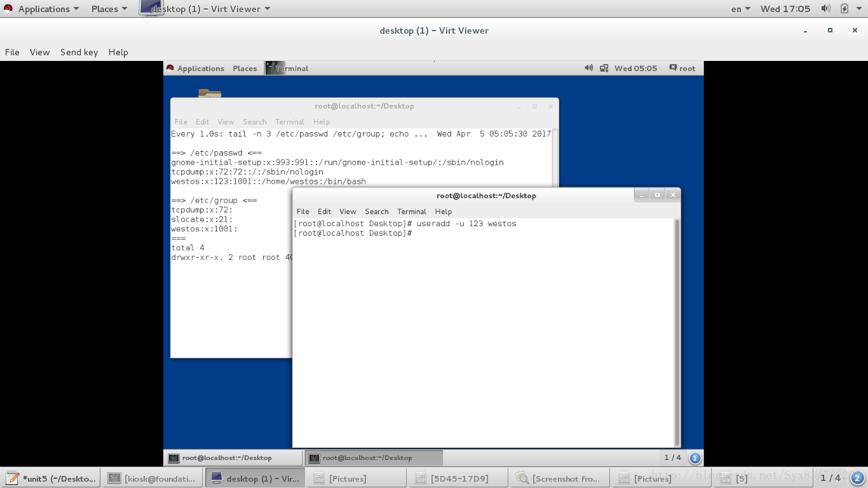
Task: Open Help menu in background watch terminal
Action: pos(322,122)
